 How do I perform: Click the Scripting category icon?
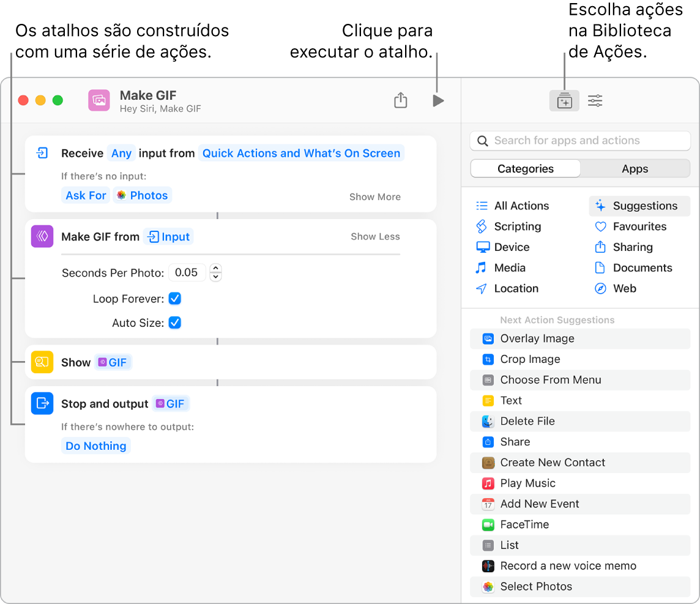(x=483, y=226)
